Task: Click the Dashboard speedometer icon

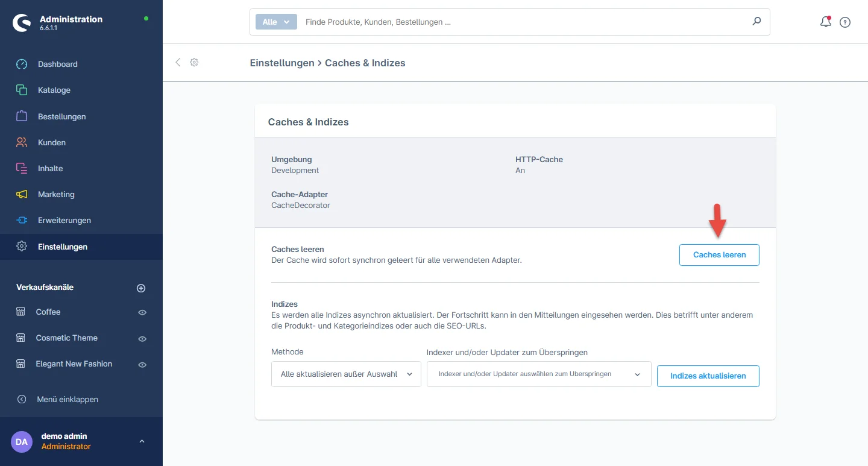Action: [22, 64]
